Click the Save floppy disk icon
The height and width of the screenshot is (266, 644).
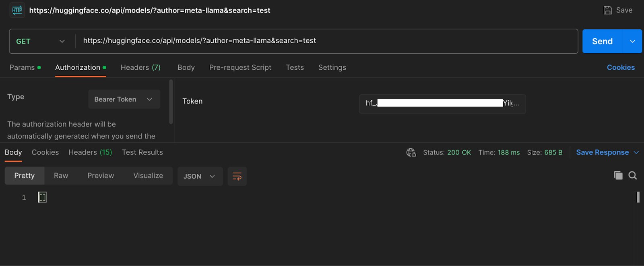pyautogui.click(x=608, y=10)
